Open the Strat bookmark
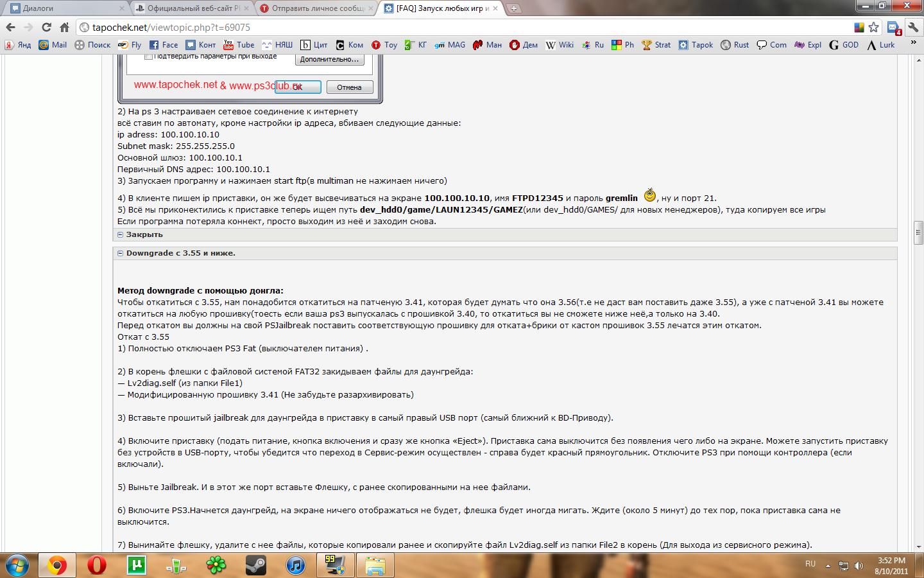Screen dimensions: 924x578 [x=656, y=45]
